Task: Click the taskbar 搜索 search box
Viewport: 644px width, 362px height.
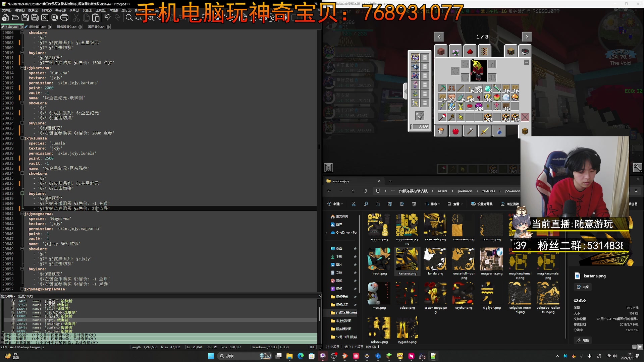Action: coord(245,356)
